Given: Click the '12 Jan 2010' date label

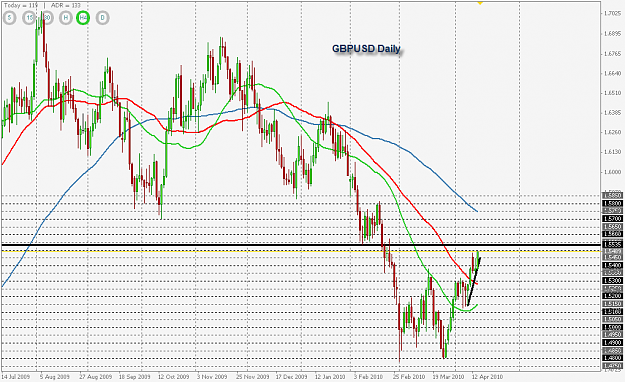Looking at the screenshot, I should pyautogui.click(x=330, y=377).
